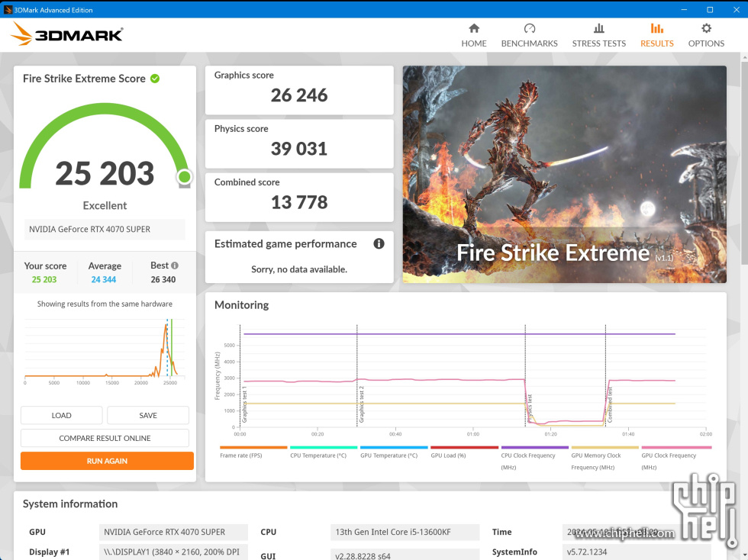
Task: Click the Display #1 value field
Action: (173, 552)
